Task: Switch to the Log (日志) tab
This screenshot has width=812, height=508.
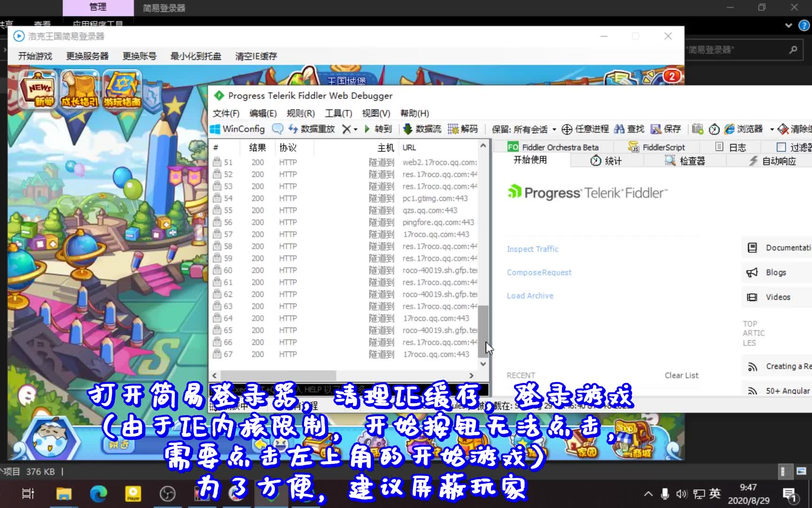Action: coord(731,147)
